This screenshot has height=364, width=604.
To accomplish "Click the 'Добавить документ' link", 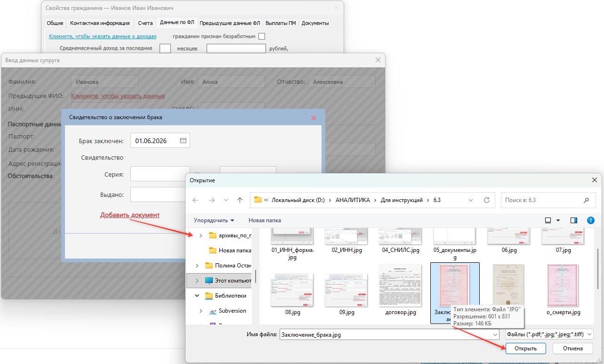I will coord(130,215).
